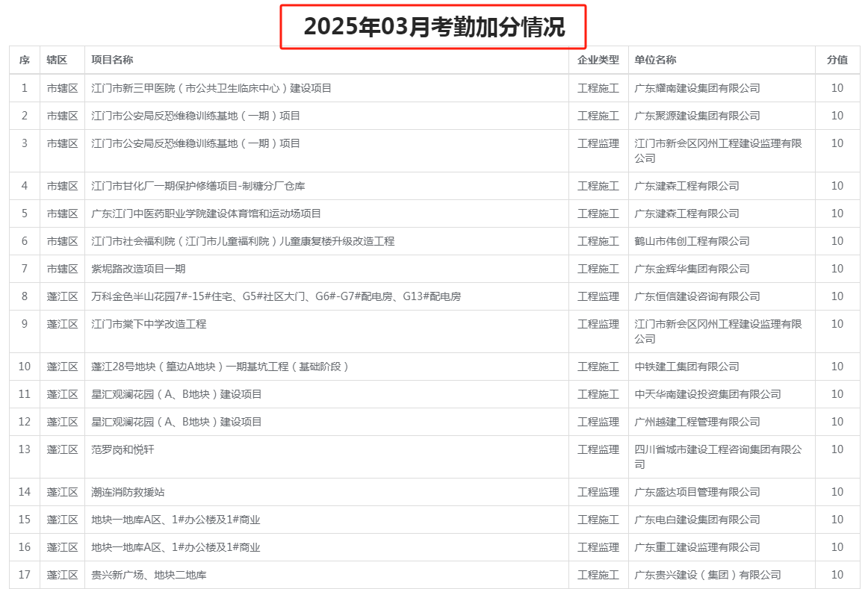Click sequence number "12"
Image resolution: width=868 pixels, height=589 pixels.
click(25, 422)
